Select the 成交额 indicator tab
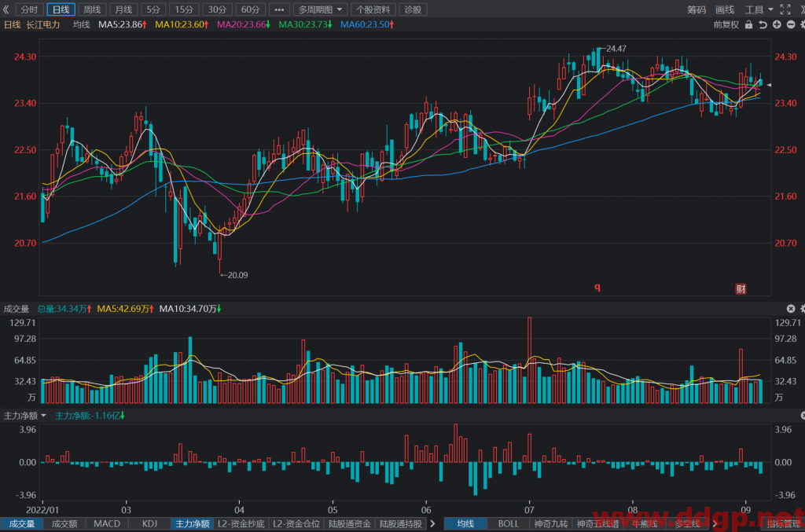This screenshot has width=805, height=532. [64, 524]
